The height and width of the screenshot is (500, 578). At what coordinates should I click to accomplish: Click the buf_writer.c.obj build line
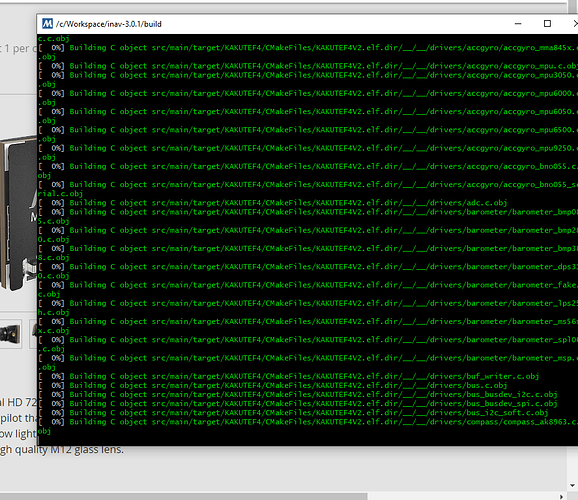point(289,376)
